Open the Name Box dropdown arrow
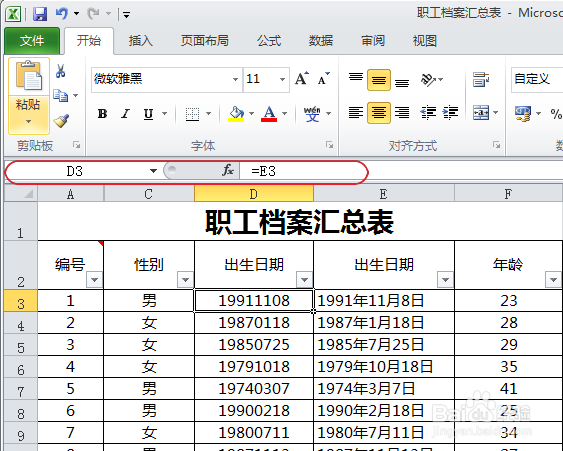Viewport: 563px width, 451px height. [153, 171]
